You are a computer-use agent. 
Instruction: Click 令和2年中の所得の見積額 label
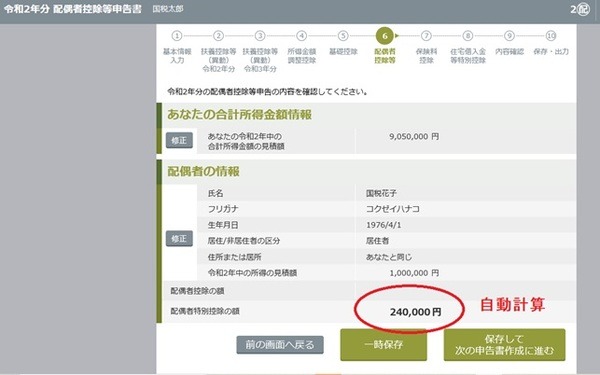click(x=252, y=273)
